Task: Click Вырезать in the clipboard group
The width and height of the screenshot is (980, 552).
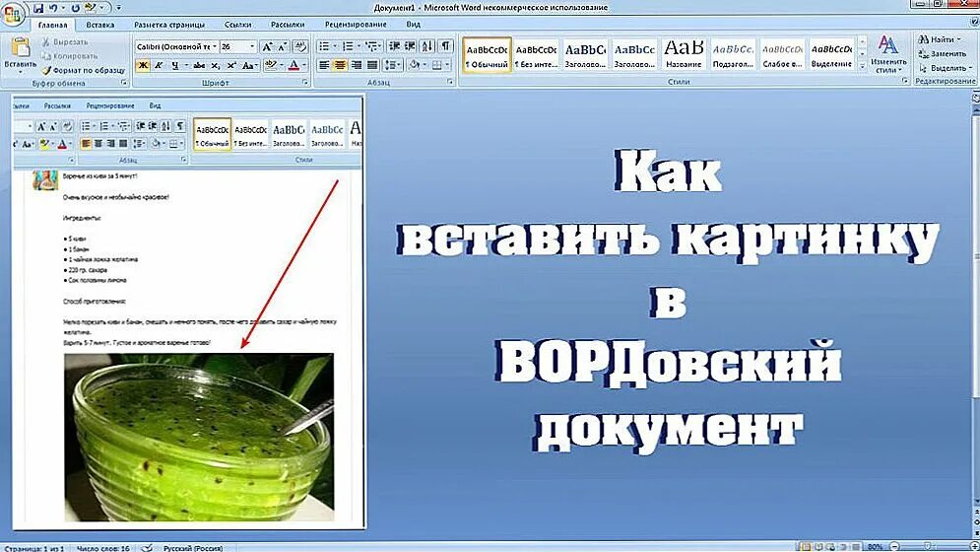Action: (66, 42)
